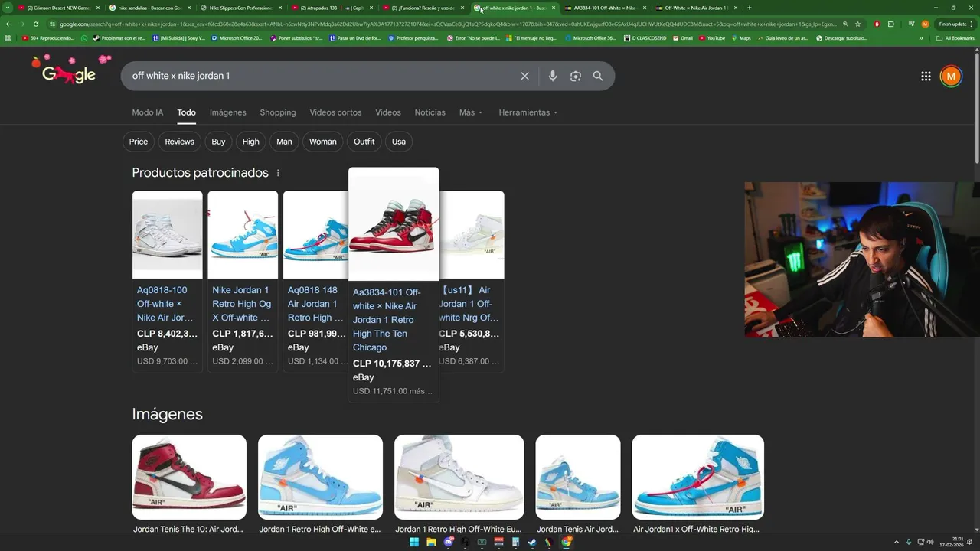Switch to the Shopping tab
This screenshot has height=551, width=980.
coord(278,112)
